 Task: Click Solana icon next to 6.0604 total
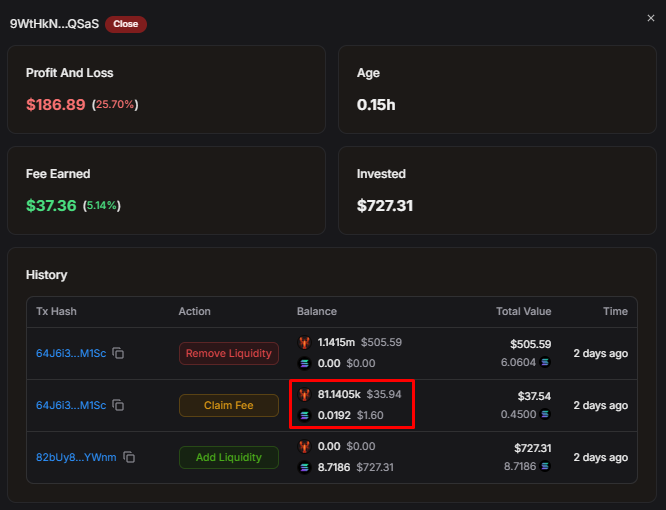click(x=545, y=362)
